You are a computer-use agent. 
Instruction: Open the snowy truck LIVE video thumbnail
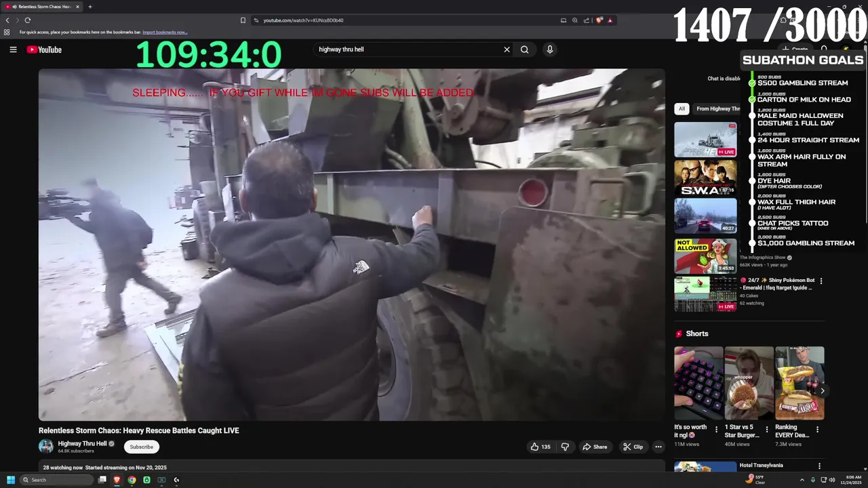pyautogui.click(x=705, y=140)
